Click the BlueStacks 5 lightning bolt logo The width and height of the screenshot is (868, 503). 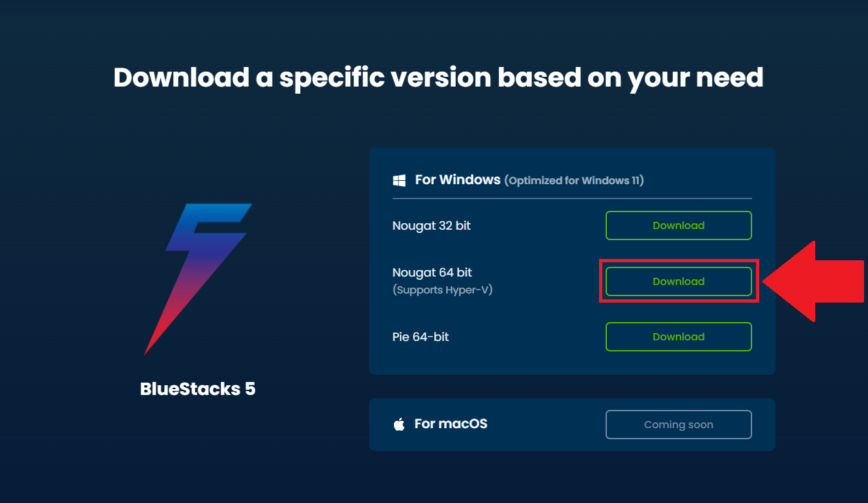[x=197, y=279]
